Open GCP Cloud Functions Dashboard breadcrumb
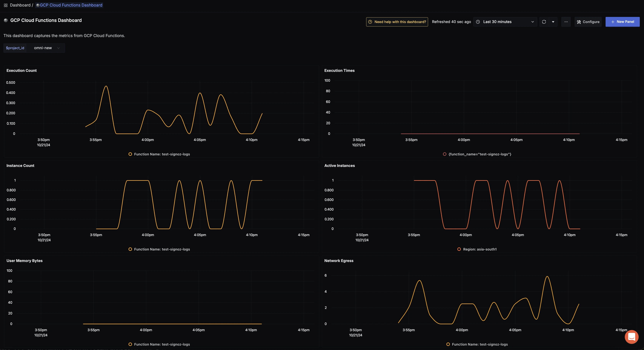This screenshot has height=350, width=644. 69,5
